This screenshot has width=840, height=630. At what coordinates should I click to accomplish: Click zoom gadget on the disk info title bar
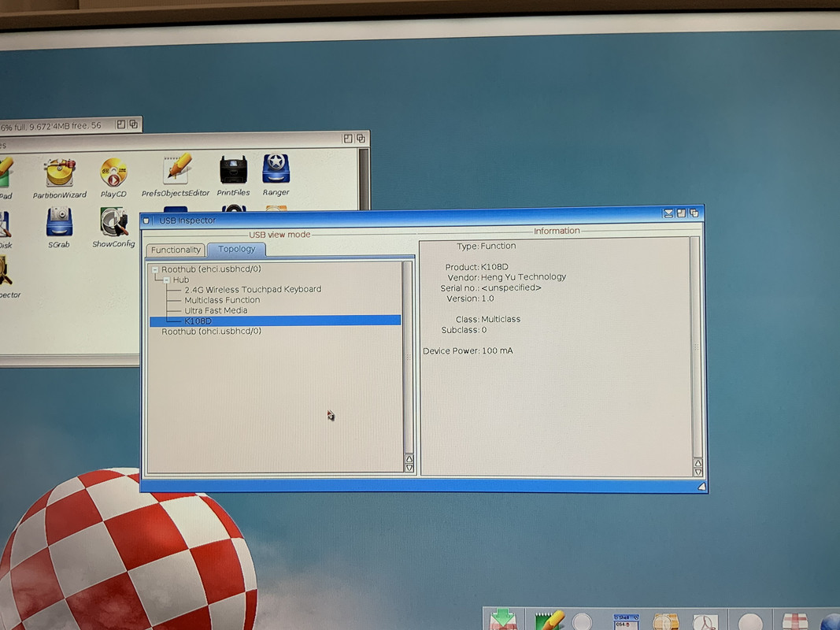120,124
